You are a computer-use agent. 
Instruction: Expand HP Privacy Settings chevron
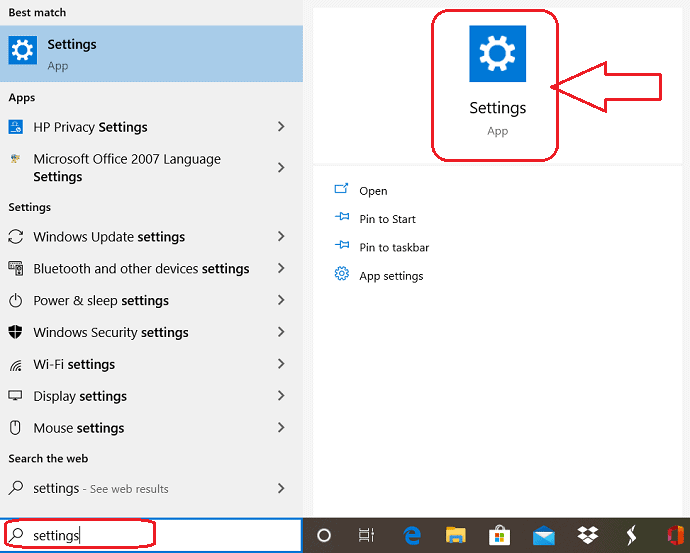click(281, 127)
